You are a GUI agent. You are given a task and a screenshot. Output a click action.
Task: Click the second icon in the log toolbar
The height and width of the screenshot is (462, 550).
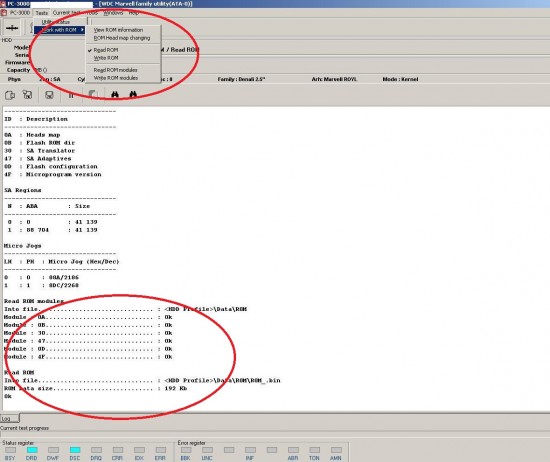coord(27,95)
